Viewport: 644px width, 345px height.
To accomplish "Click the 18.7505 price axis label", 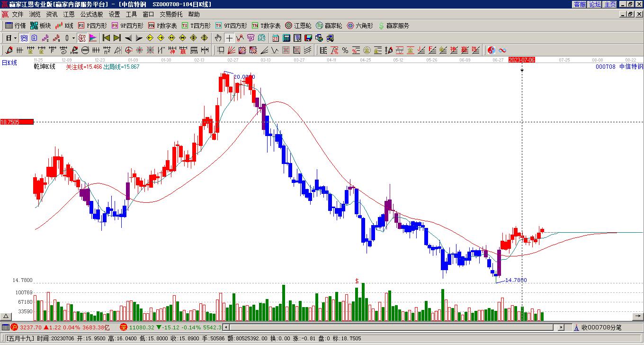I will (17, 122).
